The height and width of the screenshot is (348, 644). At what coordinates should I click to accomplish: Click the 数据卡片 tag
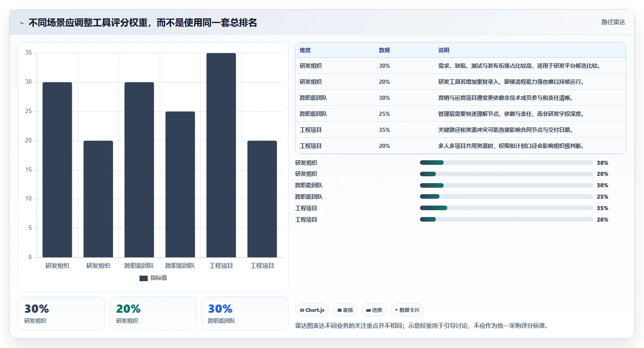coord(407,310)
